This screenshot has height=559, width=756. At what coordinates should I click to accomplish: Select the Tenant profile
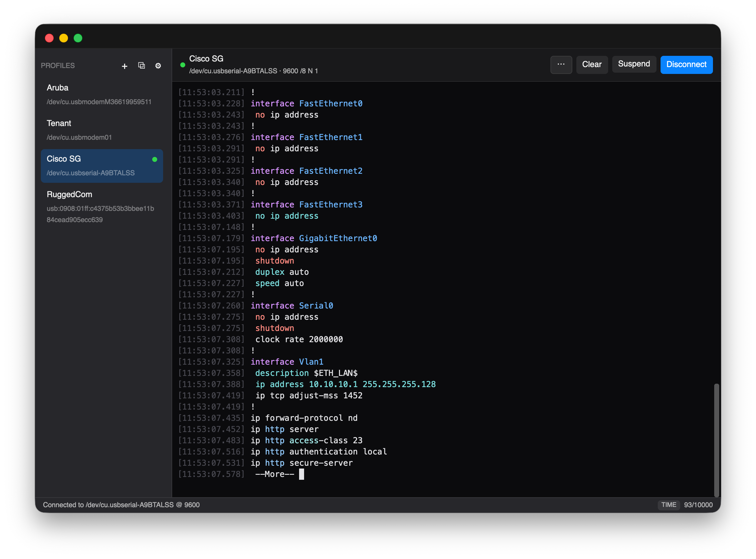102,130
